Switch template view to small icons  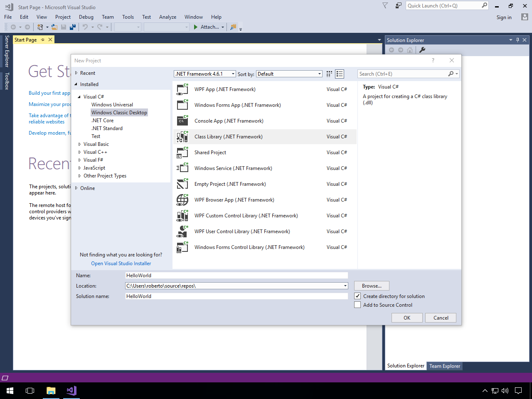tap(329, 74)
